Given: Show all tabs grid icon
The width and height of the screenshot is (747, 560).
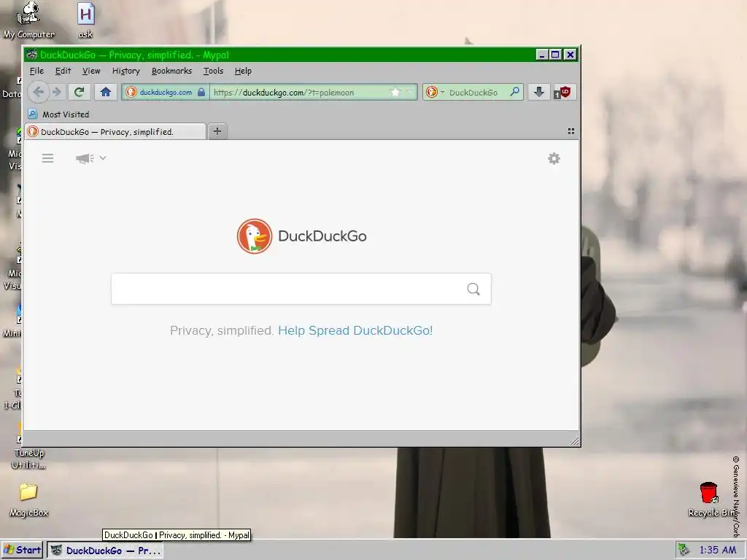Looking at the screenshot, I should tap(570, 131).
